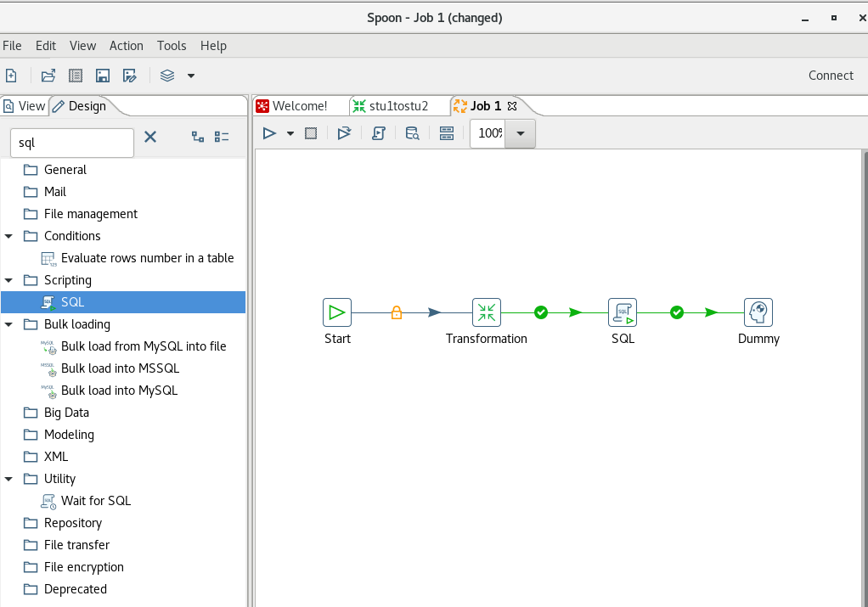The width and height of the screenshot is (868, 607).
Task: Open the zoom level dropdown
Action: 521,133
